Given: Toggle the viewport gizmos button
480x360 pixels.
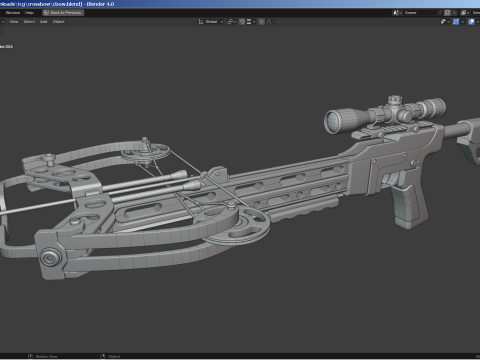Looking at the screenshot, I should coord(456,22).
